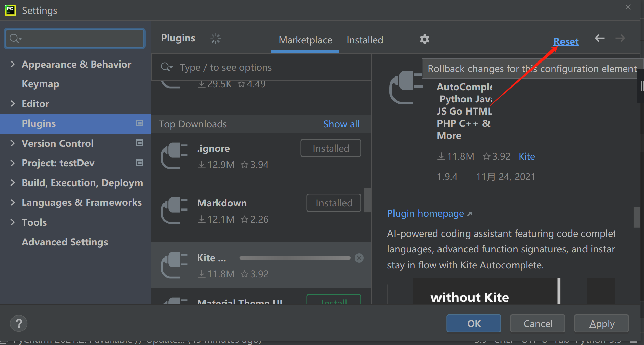The height and width of the screenshot is (345, 644).
Task: Expand the Appearance & Behavior section
Action: click(x=13, y=64)
